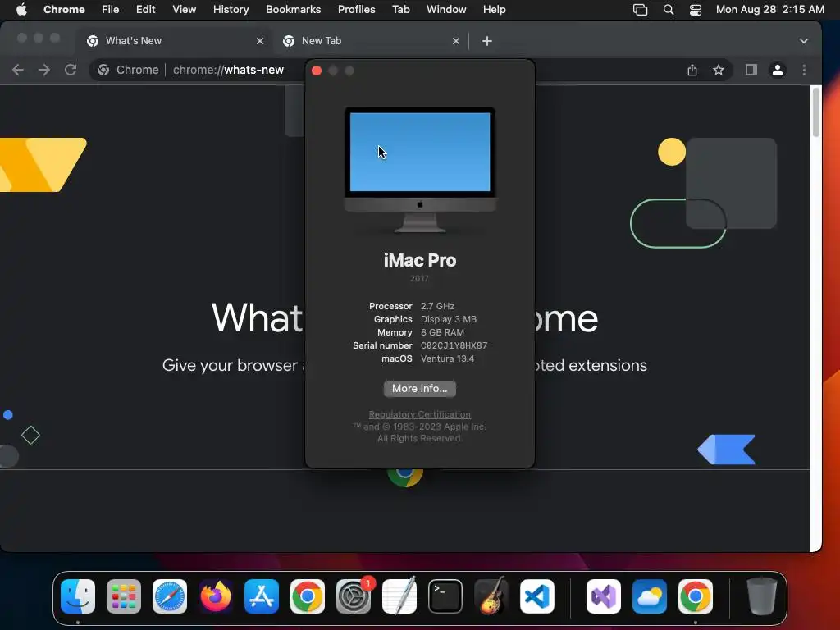Open the File menu
Image resolution: width=840 pixels, height=630 pixels.
pyautogui.click(x=111, y=9)
